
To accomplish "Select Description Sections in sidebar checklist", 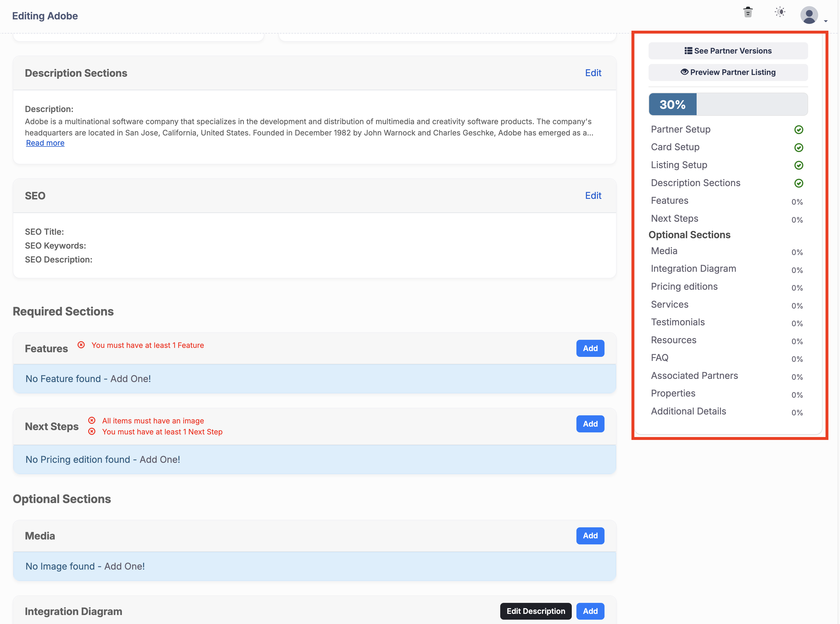I will click(x=695, y=183).
